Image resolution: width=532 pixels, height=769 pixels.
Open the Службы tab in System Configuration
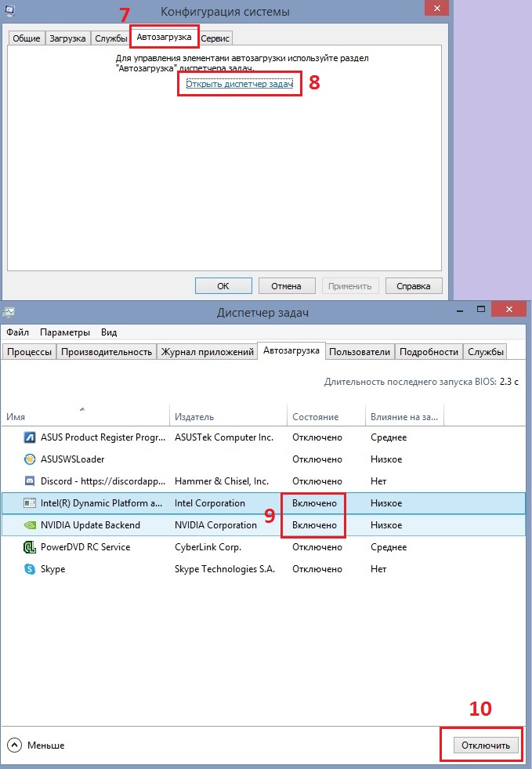click(110, 38)
